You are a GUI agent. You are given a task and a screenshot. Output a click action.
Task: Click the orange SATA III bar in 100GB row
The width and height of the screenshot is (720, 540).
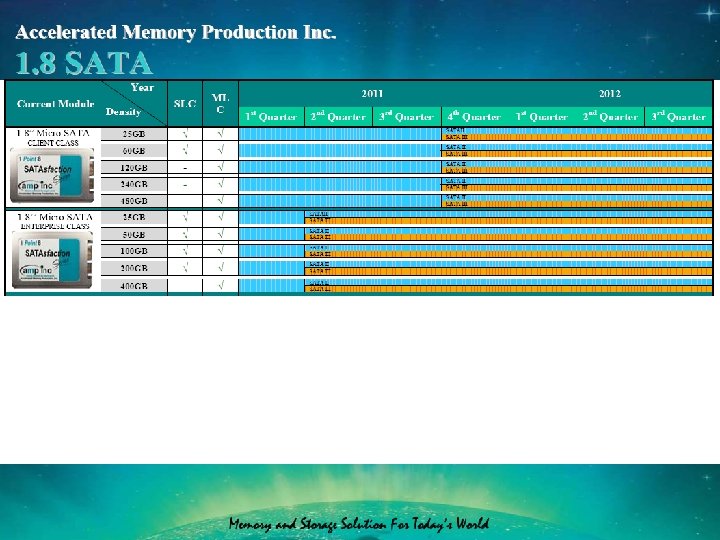[x=508, y=254]
